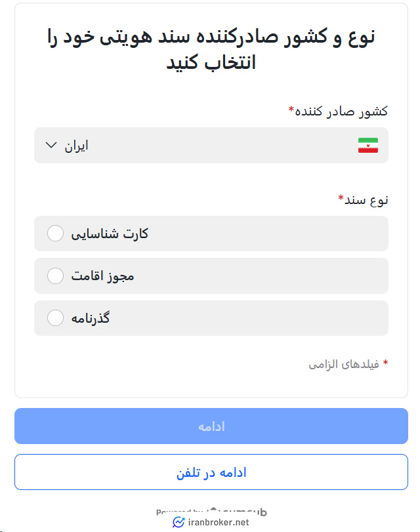Click the ادامه در تلفن button
The width and height of the screenshot is (420, 532).
(x=210, y=471)
